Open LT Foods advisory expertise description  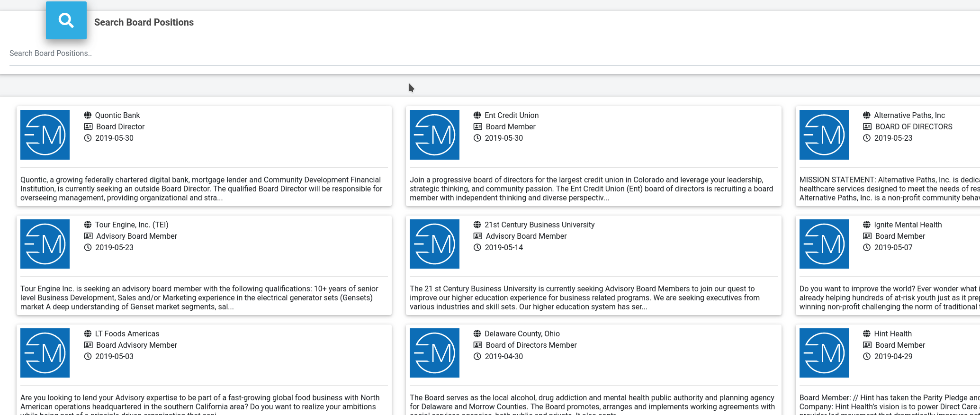point(200,404)
